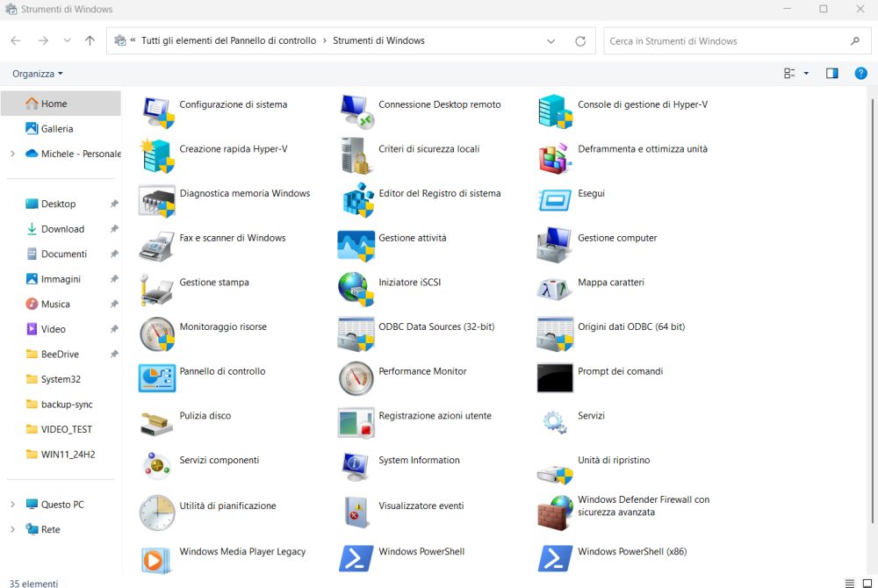Expand Questo PC tree node

[x=12, y=504]
